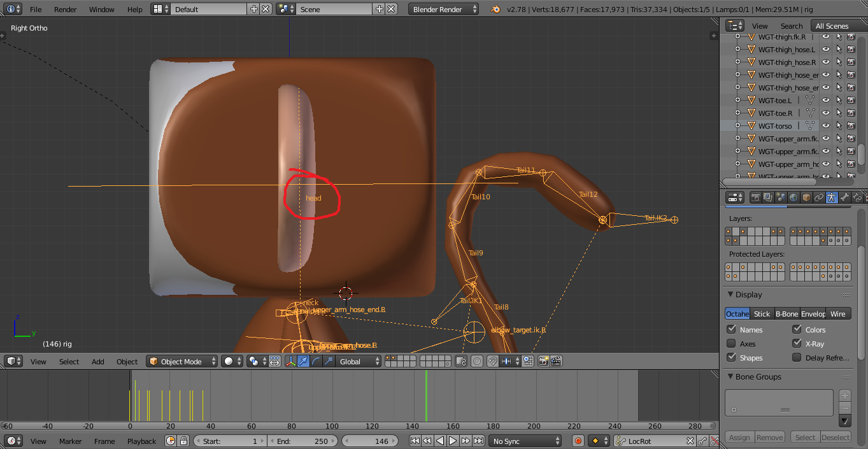Open the Object Mode dropdown

pyautogui.click(x=181, y=361)
